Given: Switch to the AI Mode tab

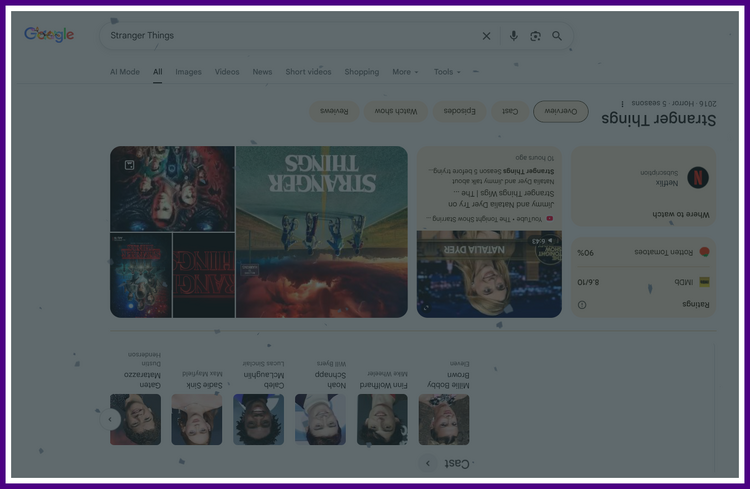Looking at the screenshot, I should coord(125,72).
